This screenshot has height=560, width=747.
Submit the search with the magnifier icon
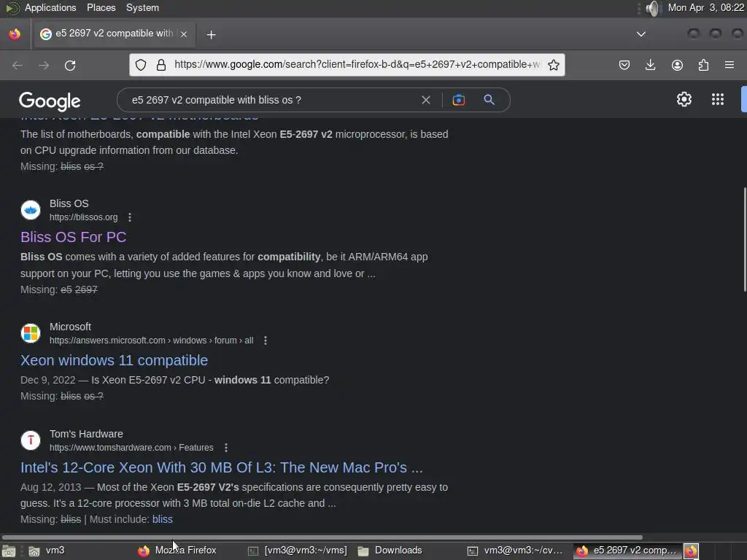[489, 99]
